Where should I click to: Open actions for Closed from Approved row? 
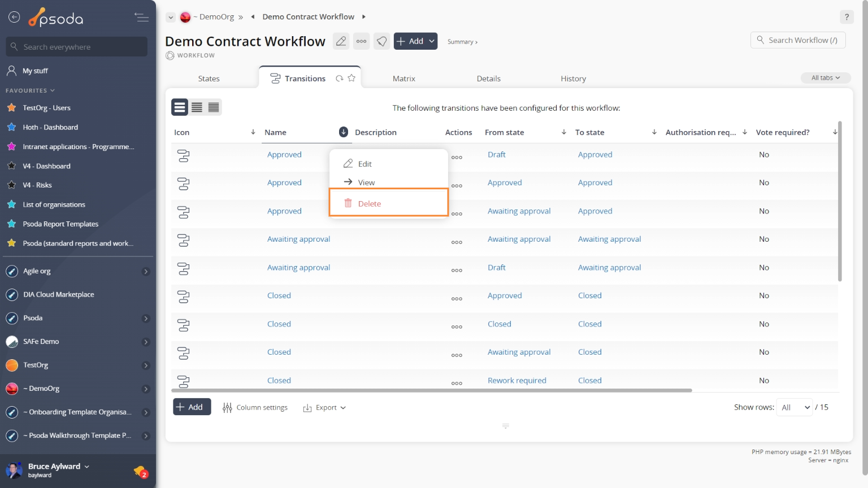tap(457, 299)
